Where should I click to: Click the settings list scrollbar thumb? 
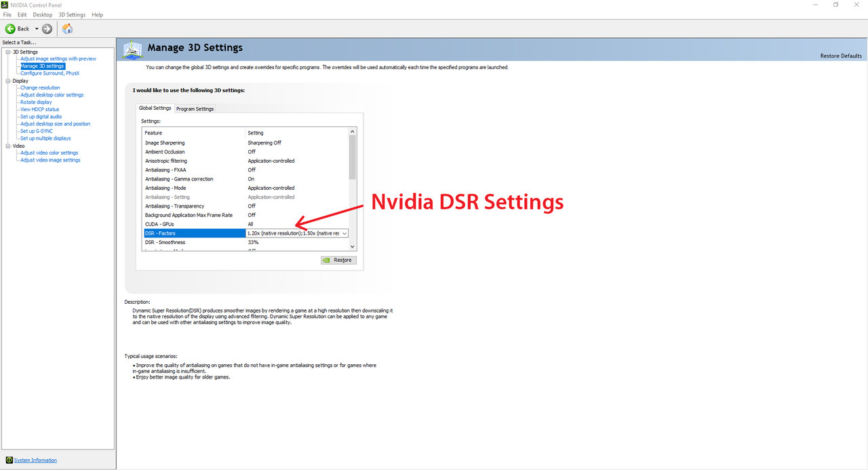pos(353,157)
